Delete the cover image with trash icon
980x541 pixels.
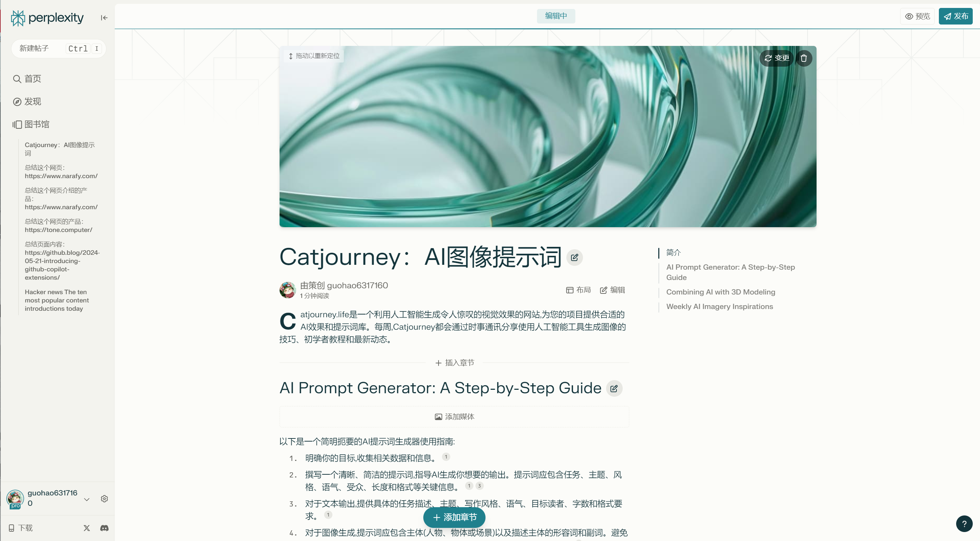click(x=803, y=58)
